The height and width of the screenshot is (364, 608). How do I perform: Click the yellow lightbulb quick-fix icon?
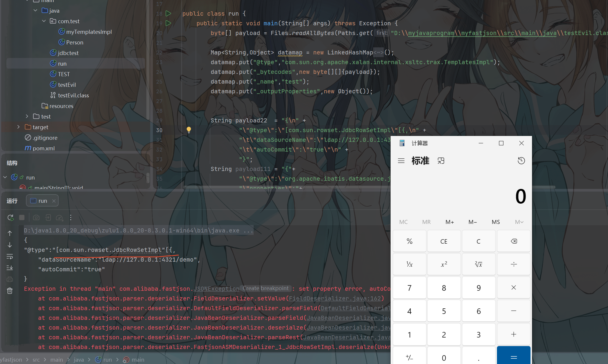pyautogui.click(x=189, y=130)
